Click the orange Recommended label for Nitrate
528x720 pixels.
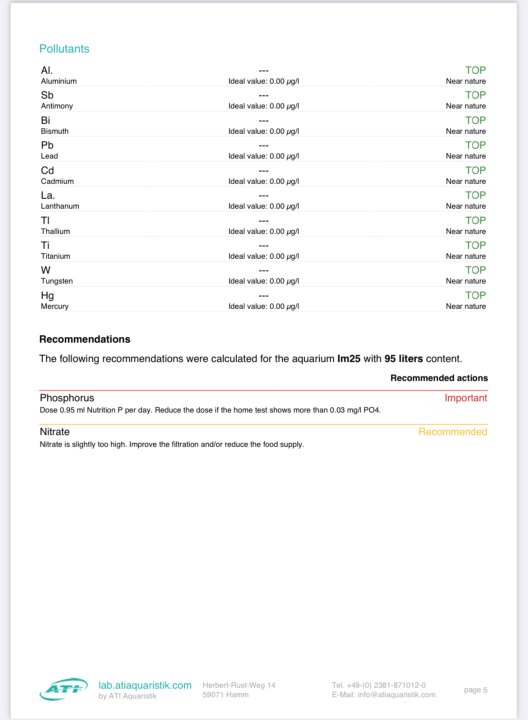coord(453,432)
